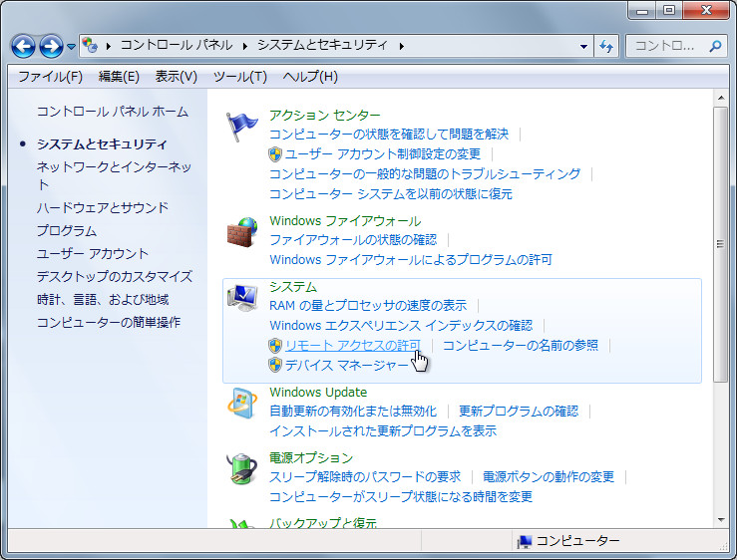The width and height of the screenshot is (737, 560).
Task: Open the ツール(T) menu
Action: [240, 77]
